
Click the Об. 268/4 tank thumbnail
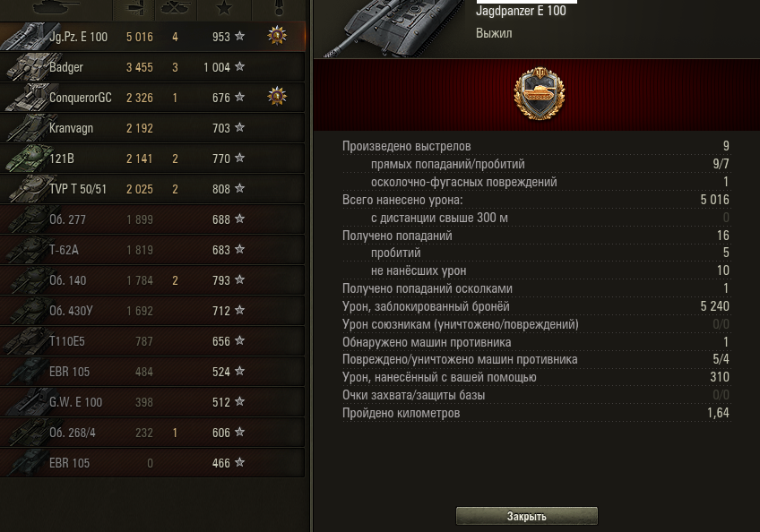[27, 433]
